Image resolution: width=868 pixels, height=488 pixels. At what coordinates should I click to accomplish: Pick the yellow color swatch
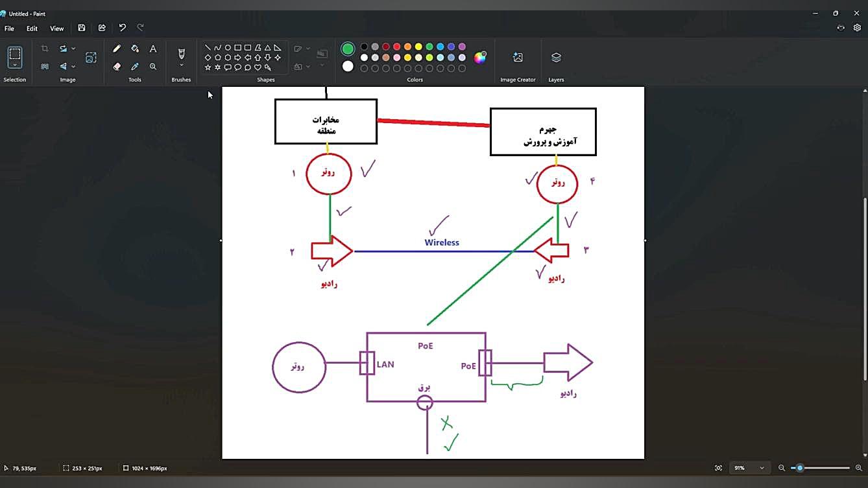pos(418,47)
